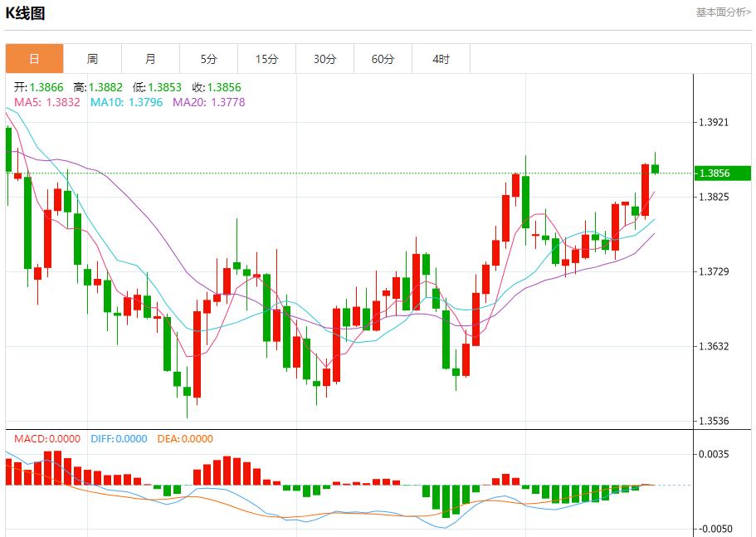Switch to the 月 monthly tab
Image resolution: width=756 pixels, height=537 pixels.
(x=150, y=59)
